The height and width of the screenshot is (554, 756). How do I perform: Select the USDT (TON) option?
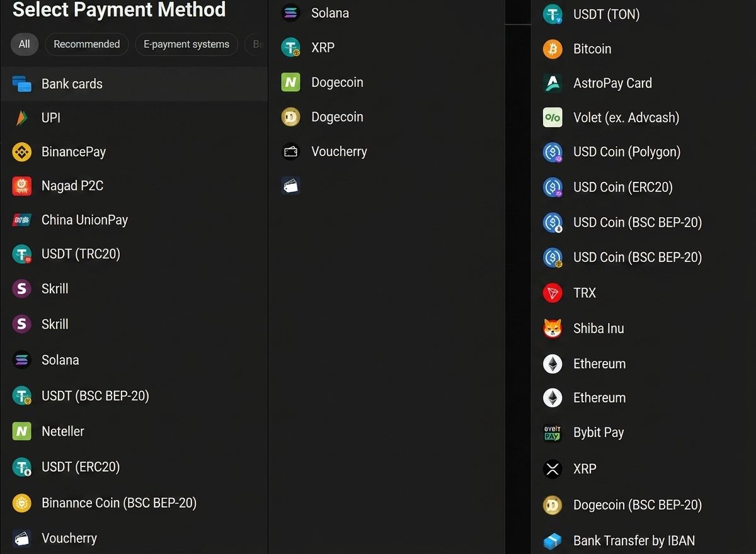tap(606, 14)
